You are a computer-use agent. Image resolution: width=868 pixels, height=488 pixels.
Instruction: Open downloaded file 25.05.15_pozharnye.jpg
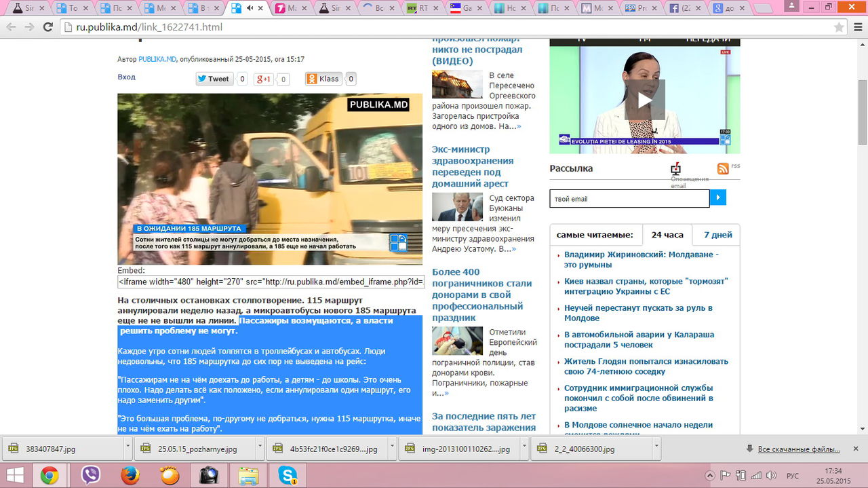click(195, 449)
